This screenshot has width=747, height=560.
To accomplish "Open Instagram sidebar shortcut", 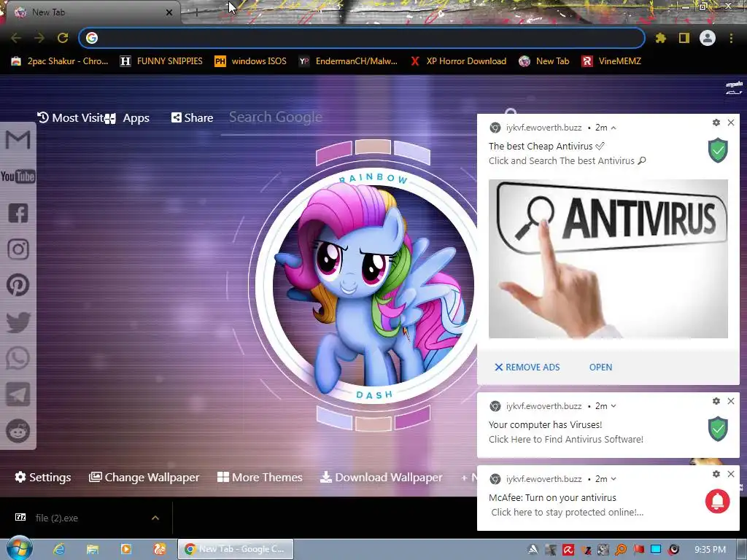I will click(18, 249).
